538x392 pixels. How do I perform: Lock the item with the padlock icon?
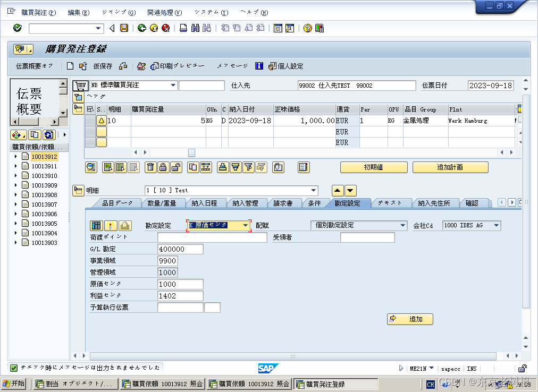pyautogui.click(x=162, y=167)
